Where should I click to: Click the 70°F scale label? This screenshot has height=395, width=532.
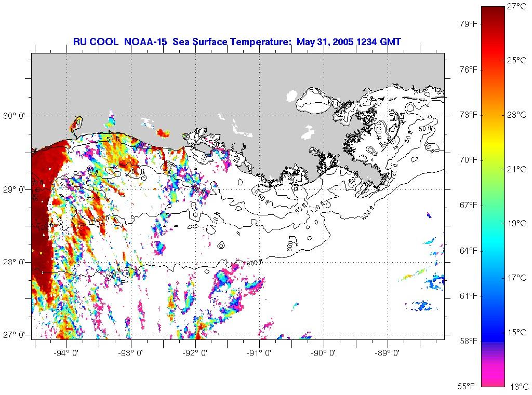click(x=469, y=160)
